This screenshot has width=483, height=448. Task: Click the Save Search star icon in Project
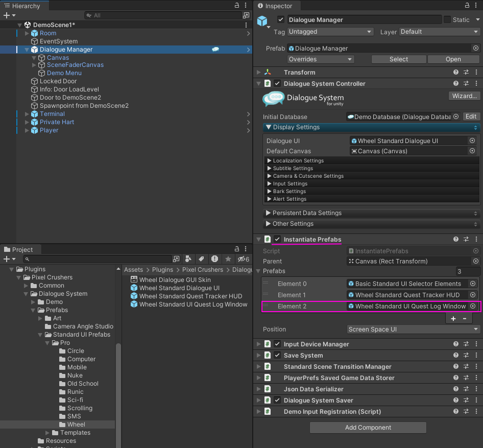pyautogui.click(x=228, y=259)
